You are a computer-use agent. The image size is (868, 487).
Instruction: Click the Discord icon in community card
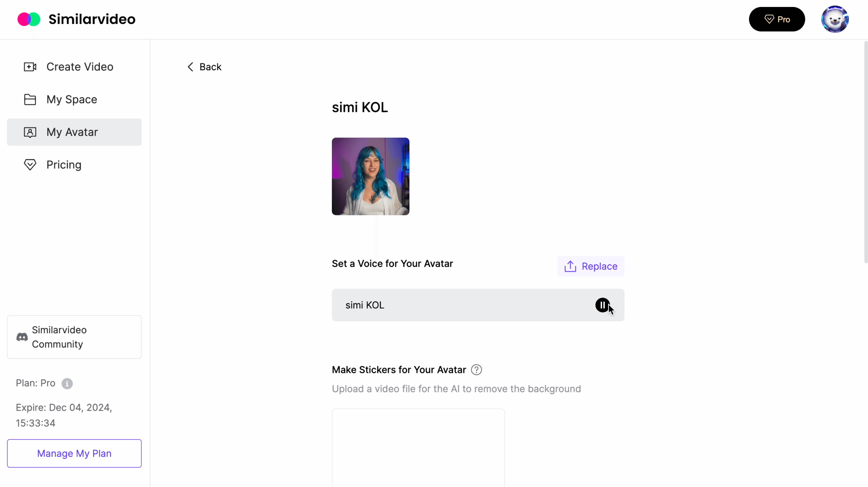click(22, 337)
